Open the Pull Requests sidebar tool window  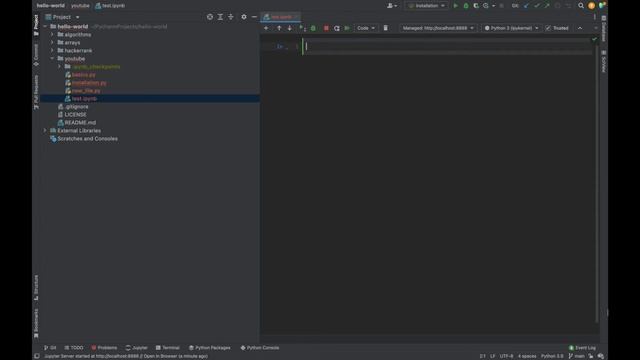click(x=36, y=92)
